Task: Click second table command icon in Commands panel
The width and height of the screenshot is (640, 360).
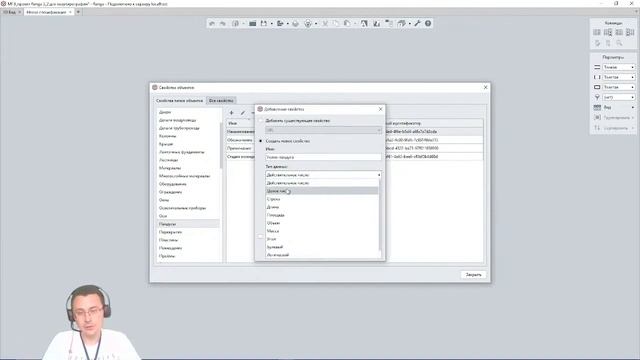Action: click(x=608, y=32)
